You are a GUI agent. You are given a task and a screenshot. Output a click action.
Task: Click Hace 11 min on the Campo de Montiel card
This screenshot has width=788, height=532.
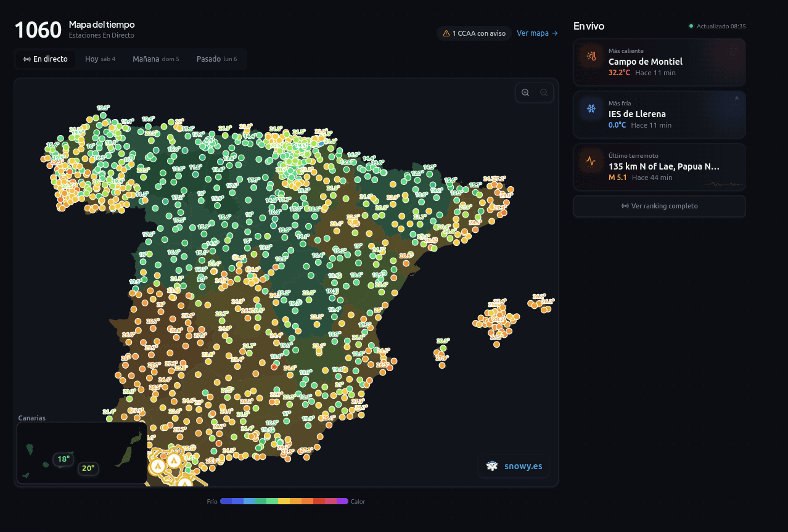tap(655, 73)
